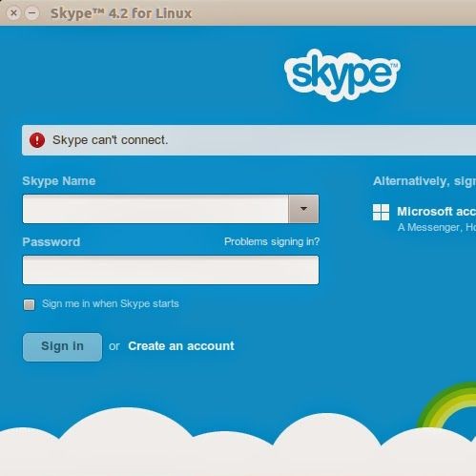476x476 pixels.
Task: Minimize the Skype window
Action: (32, 13)
